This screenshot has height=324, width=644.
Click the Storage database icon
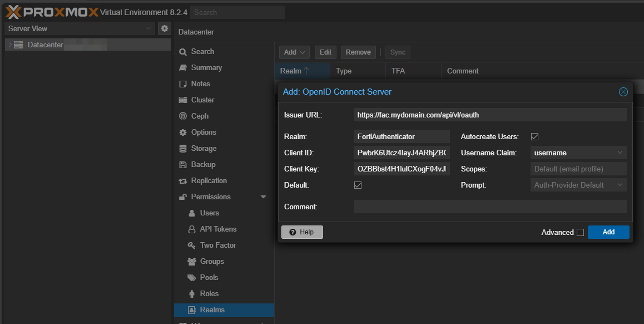[x=182, y=149]
